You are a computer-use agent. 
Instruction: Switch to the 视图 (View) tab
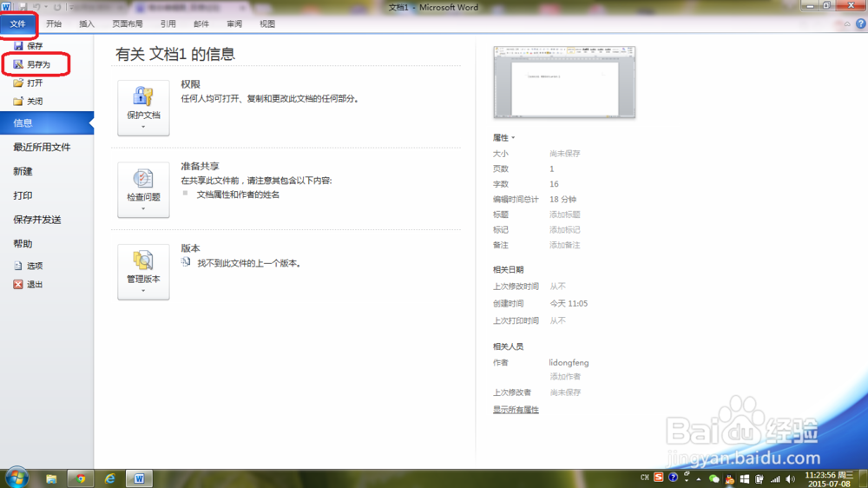coord(267,23)
